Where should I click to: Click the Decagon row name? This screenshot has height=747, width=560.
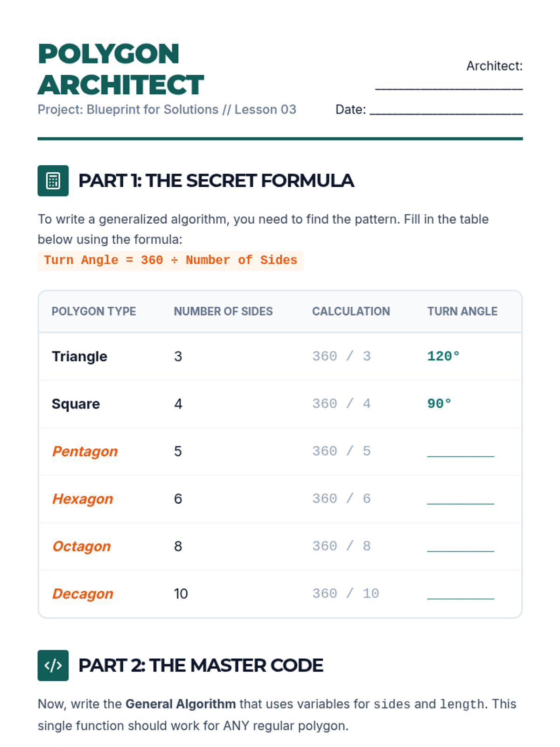pos(83,593)
